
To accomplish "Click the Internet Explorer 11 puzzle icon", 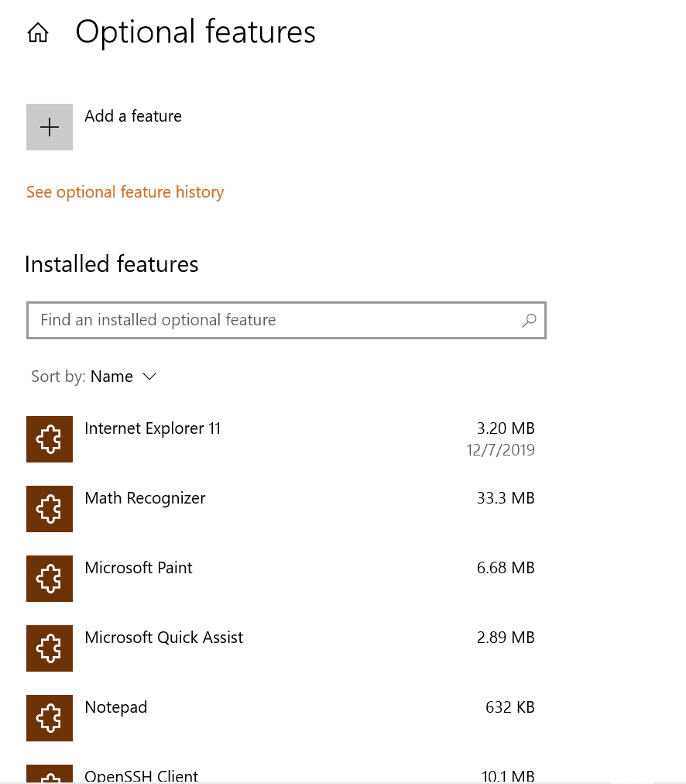I will point(50,439).
